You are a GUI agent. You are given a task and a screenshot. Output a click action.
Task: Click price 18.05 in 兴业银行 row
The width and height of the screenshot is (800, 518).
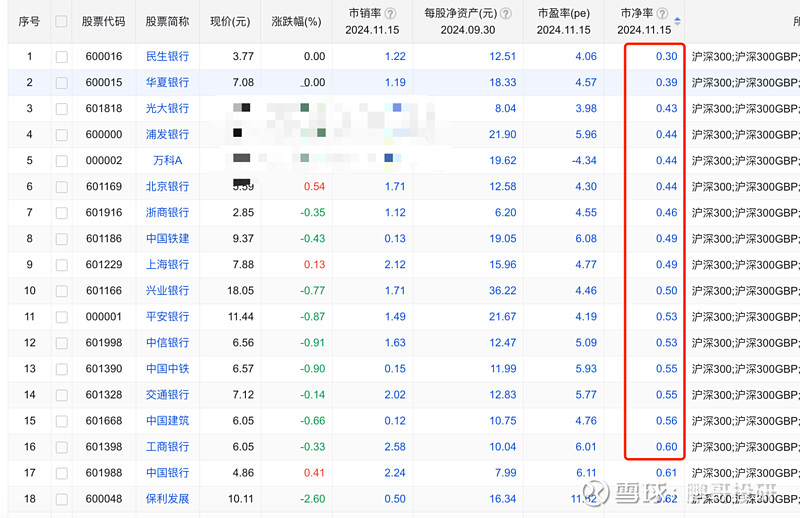240,290
